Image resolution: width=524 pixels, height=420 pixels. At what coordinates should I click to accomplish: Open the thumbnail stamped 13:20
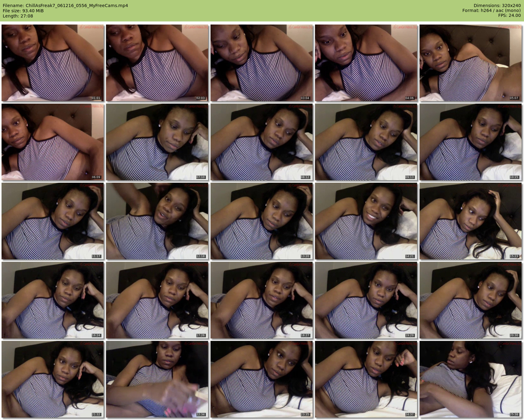[262, 221]
